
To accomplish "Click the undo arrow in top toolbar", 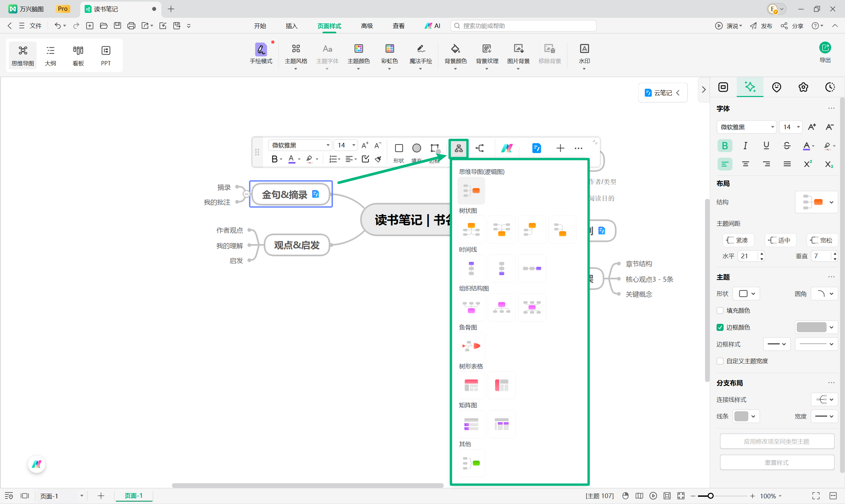I will coord(57,25).
